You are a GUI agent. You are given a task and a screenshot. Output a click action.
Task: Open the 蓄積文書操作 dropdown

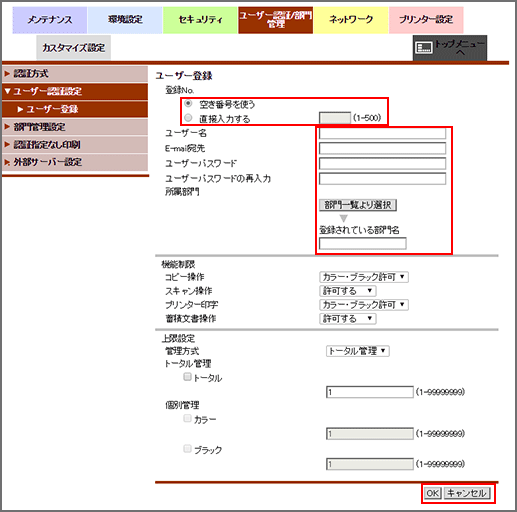[348, 319]
